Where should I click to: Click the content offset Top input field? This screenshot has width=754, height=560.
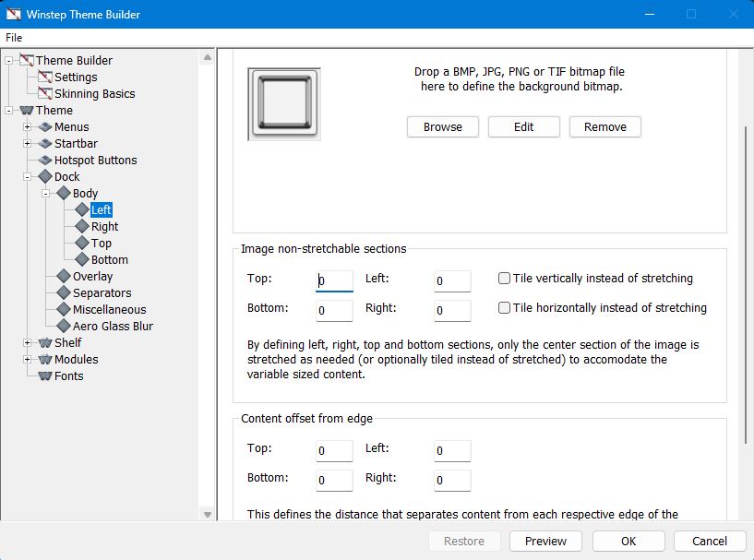[x=334, y=451]
